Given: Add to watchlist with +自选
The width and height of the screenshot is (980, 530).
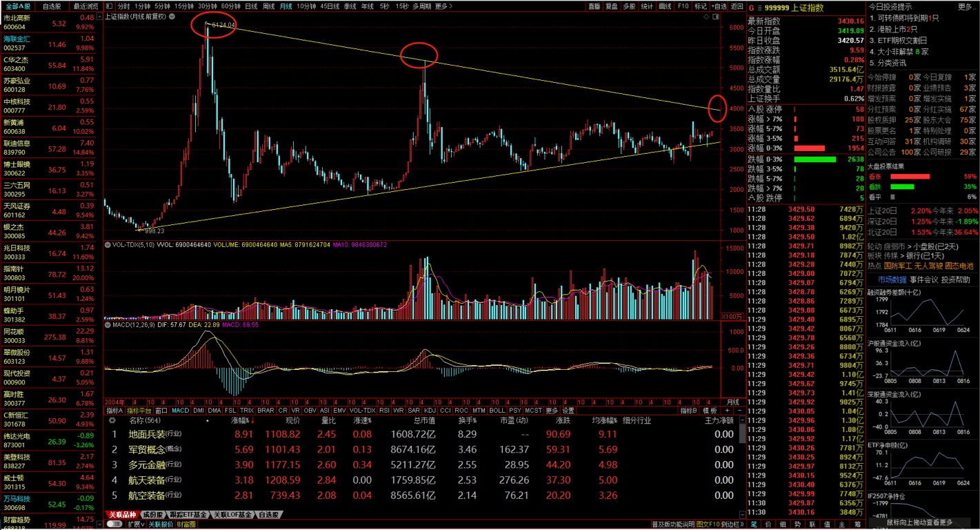Looking at the screenshot, I should 719,6.
